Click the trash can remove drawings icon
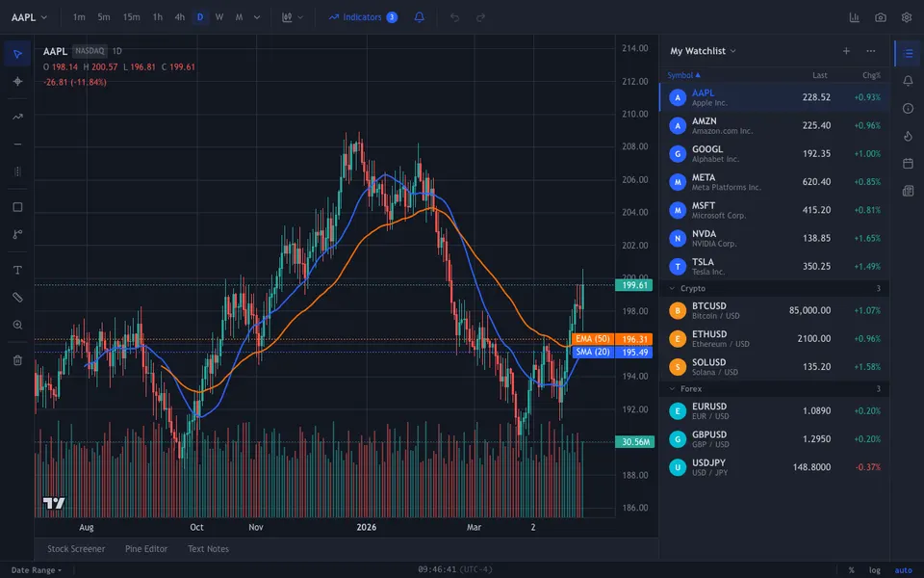 point(17,360)
